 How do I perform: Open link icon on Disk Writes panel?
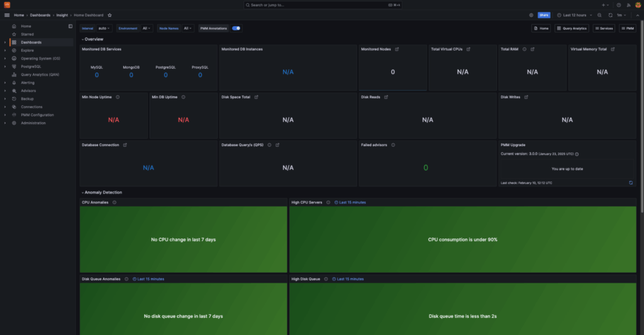tap(526, 98)
